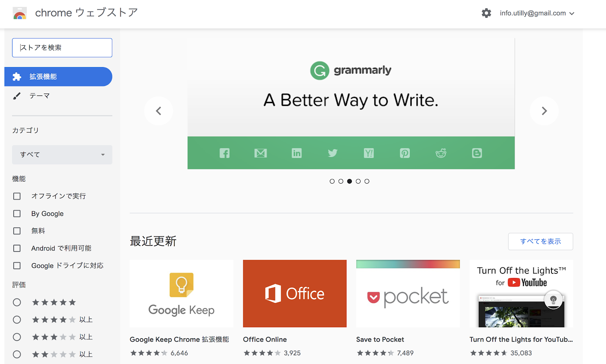Click the すべてを表示 button
This screenshot has height=364, width=606.
point(540,242)
